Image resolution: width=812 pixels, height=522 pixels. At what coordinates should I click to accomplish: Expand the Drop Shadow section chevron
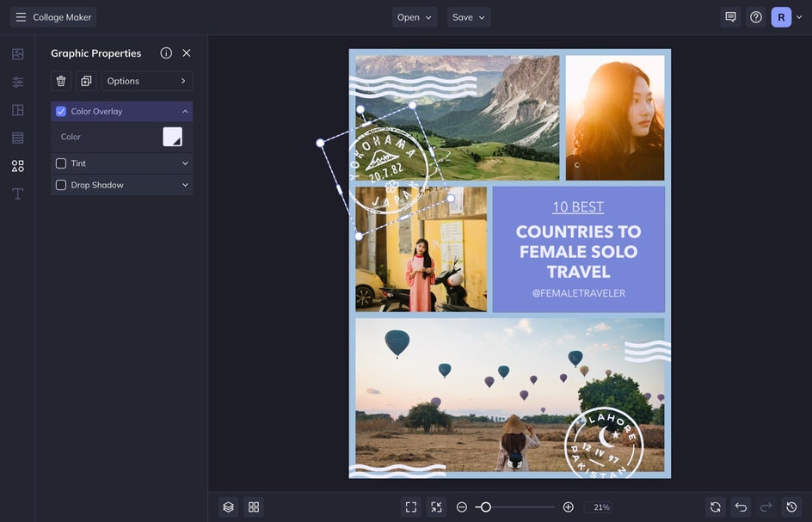tap(185, 185)
